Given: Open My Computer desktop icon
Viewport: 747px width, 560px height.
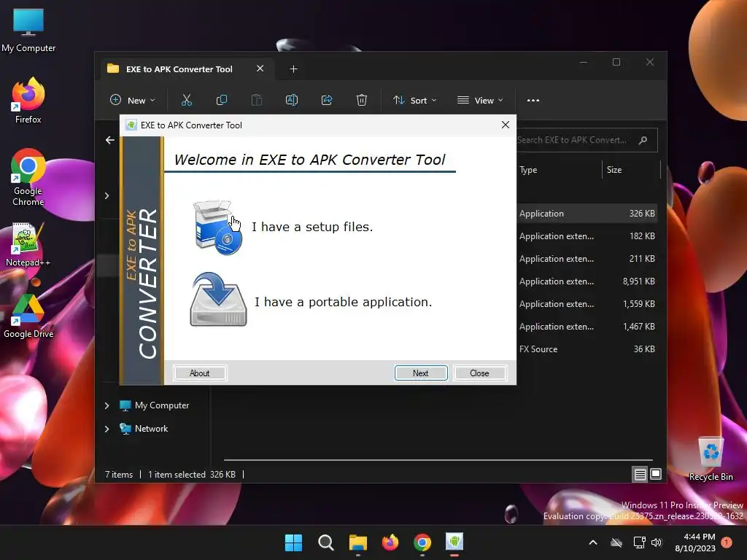Looking at the screenshot, I should pos(28,31).
